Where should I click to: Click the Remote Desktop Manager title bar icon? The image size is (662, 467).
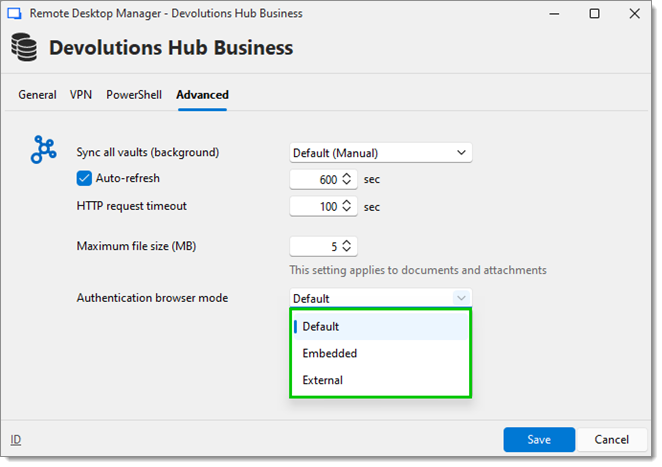coord(14,14)
